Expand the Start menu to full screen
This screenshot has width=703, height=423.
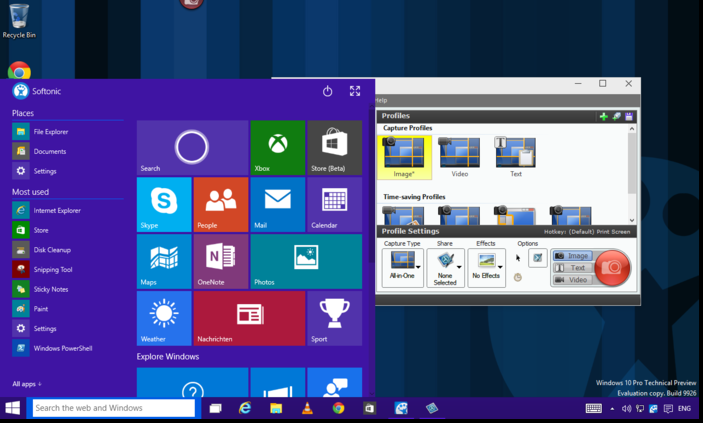pyautogui.click(x=355, y=91)
